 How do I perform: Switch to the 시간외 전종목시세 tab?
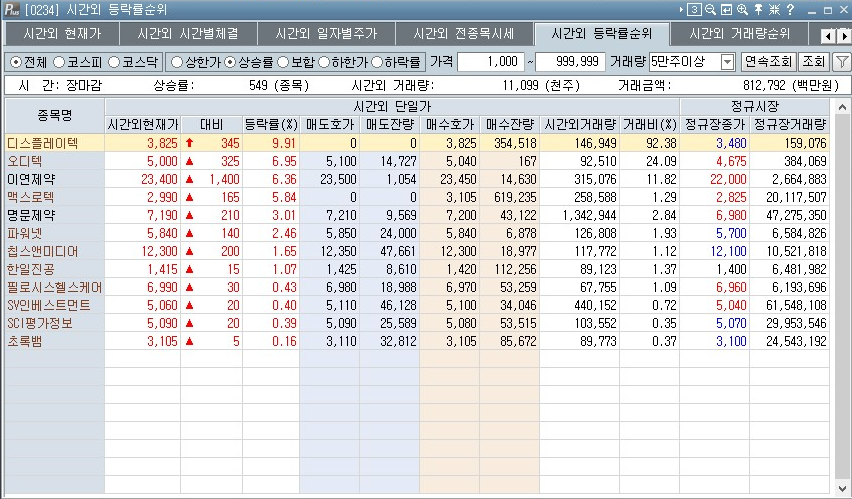[x=464, y=34]
